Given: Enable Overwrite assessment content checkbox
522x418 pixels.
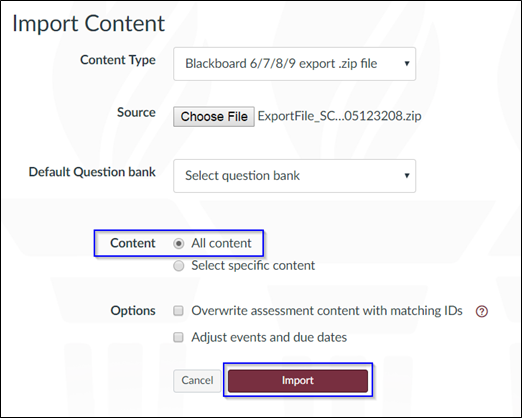Looking at the screenshot, I should click(178, 311).
